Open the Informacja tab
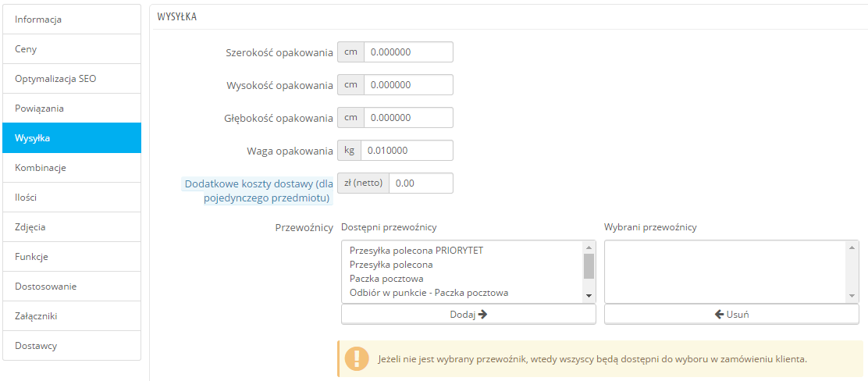The width and height of the screenshot is (868, 381). 72,20
